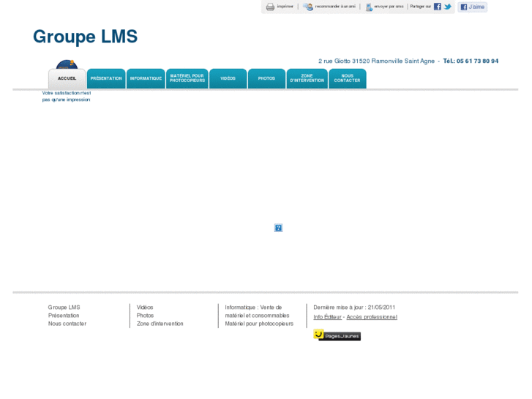Click the Ramonville Saint Agne address text
Image resolution: width=532 pixels, height=399 pixels.
point(376,61)
